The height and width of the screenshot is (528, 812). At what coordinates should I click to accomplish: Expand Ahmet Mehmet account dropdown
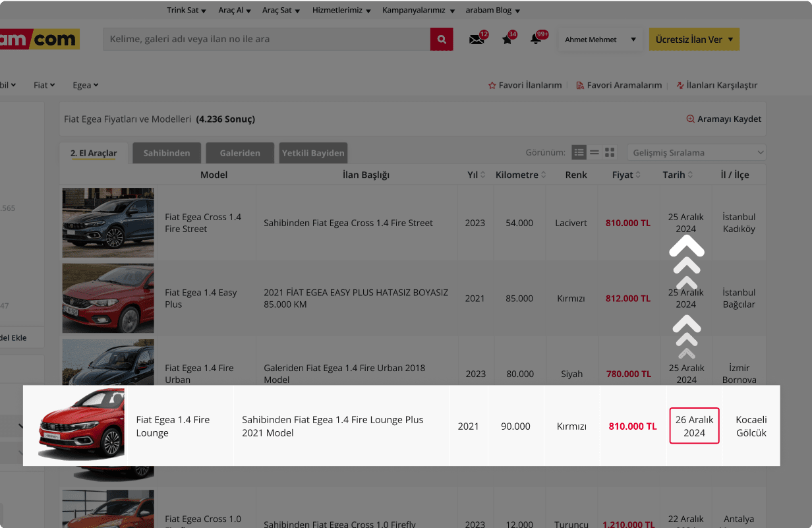click(600, 40)
